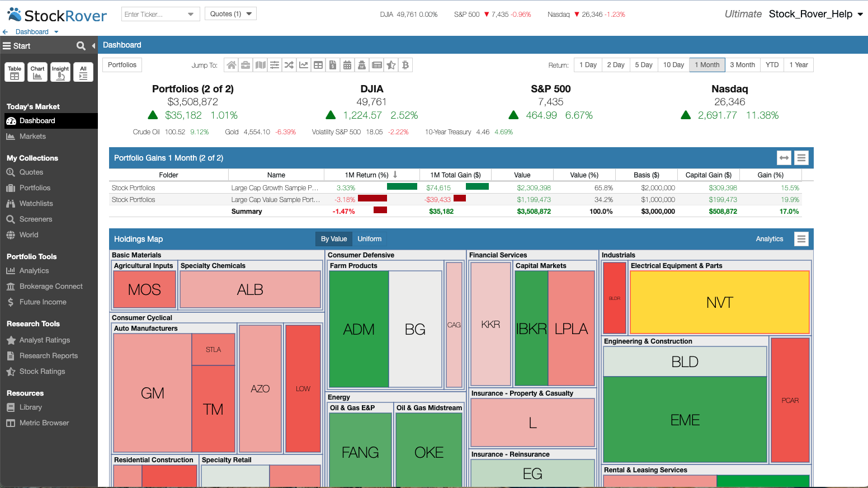Set return period to 3 Month
Image resolution: width=868 pixels, height=488 pixels.
742,65
